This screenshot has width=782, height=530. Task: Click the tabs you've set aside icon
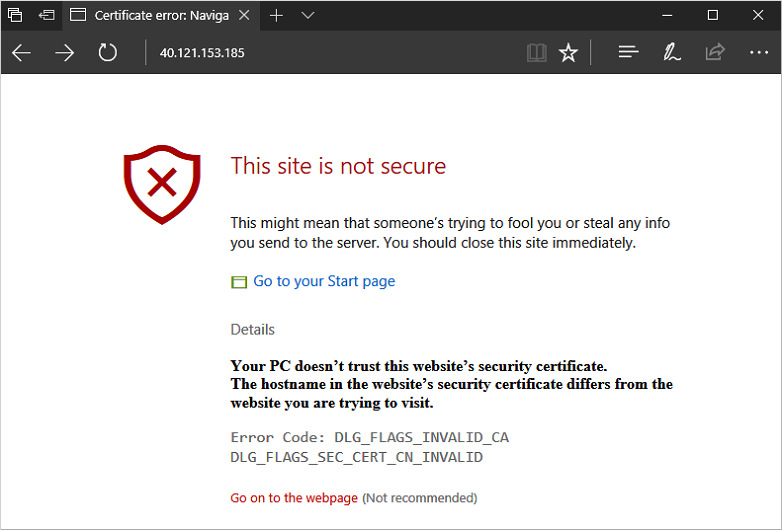click(15, 16)
